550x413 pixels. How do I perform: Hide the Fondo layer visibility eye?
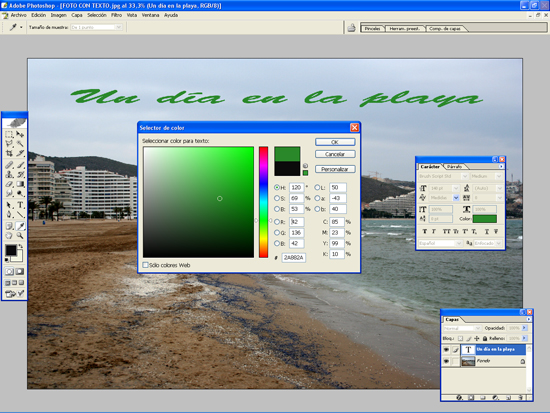446,361
